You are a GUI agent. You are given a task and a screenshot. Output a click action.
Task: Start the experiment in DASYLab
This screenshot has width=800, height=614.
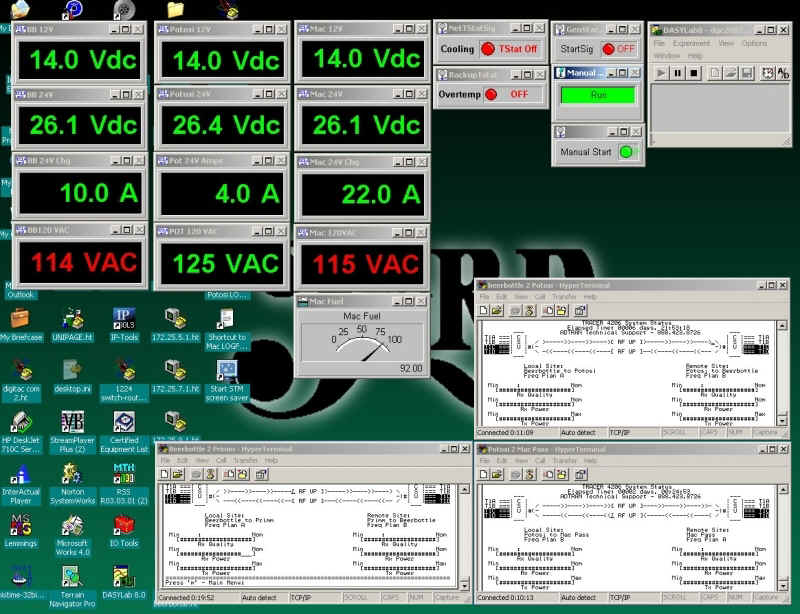point(660,73)
